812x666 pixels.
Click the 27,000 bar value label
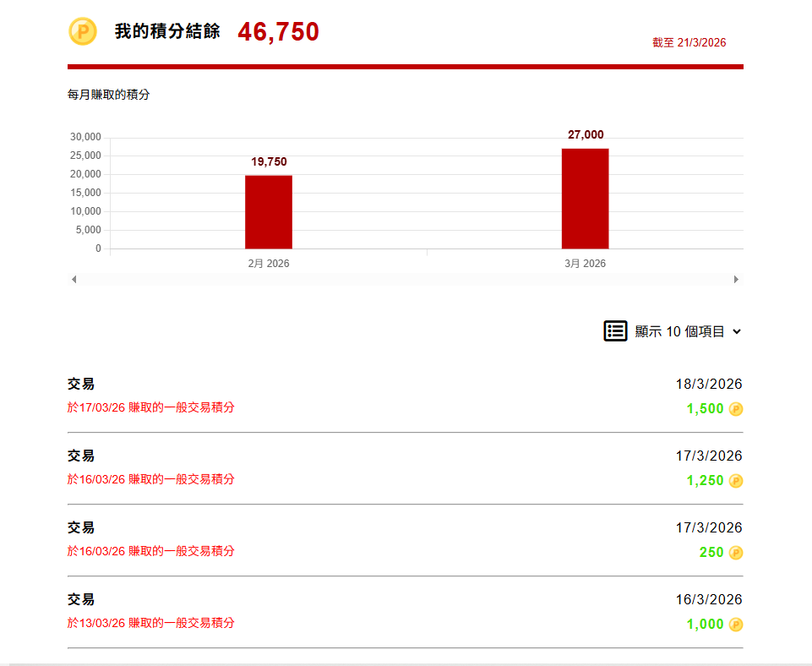point(586,134)
